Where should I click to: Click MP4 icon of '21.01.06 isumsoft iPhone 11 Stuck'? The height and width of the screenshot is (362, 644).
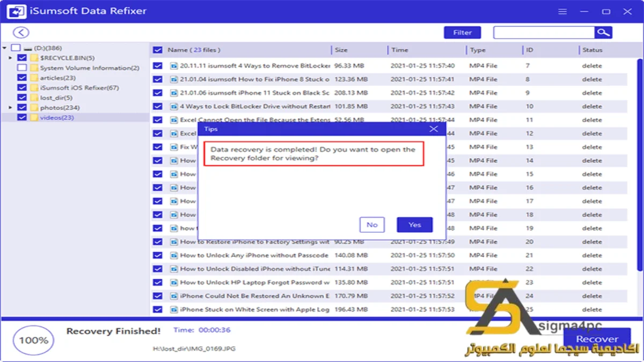click(174, 93)
